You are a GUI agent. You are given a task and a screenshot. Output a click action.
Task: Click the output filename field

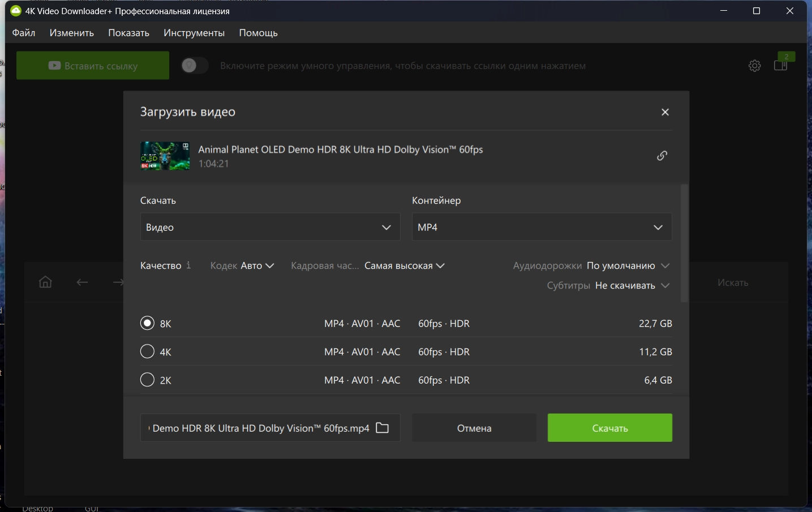coord(270,428)
